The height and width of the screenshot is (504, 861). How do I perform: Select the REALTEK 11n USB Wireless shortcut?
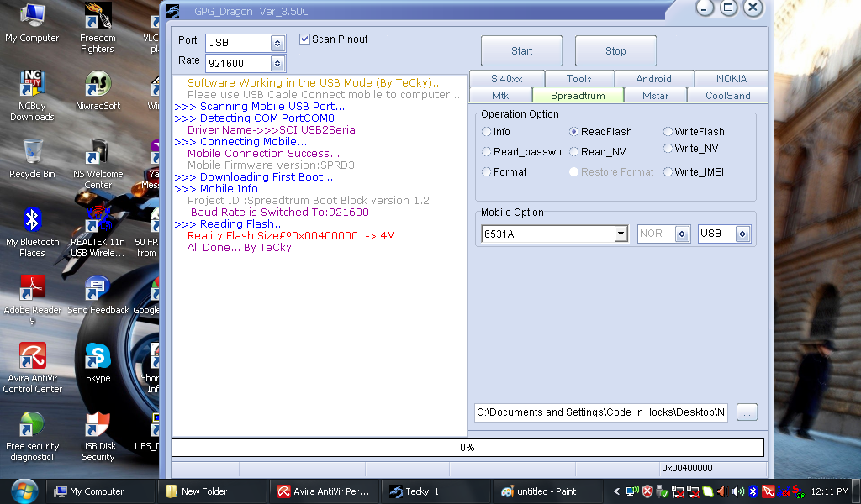point(98,232)
